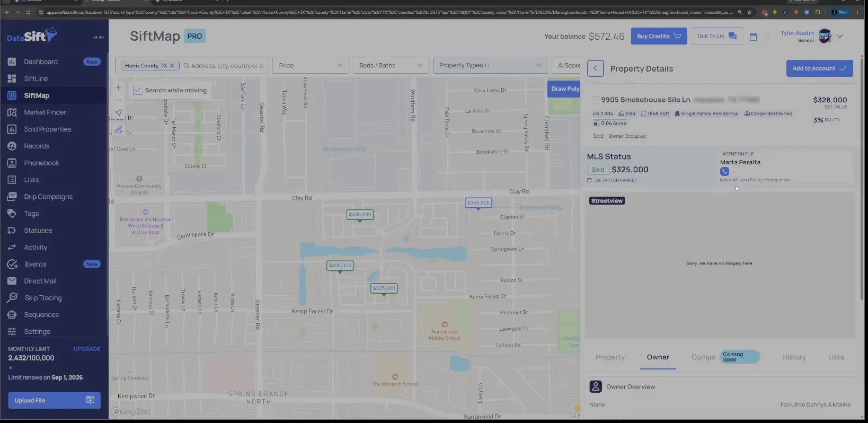Click the Tags icon in sidebar
This screenshot has height=423, width=868.
point(12,214)
